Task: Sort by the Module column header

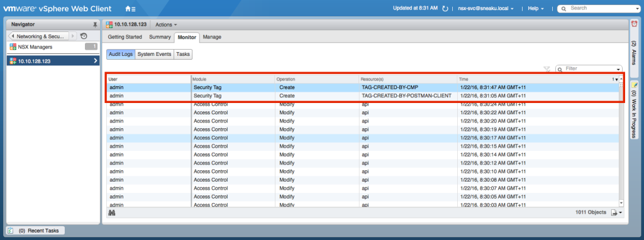Action: [x=233, y=79]
